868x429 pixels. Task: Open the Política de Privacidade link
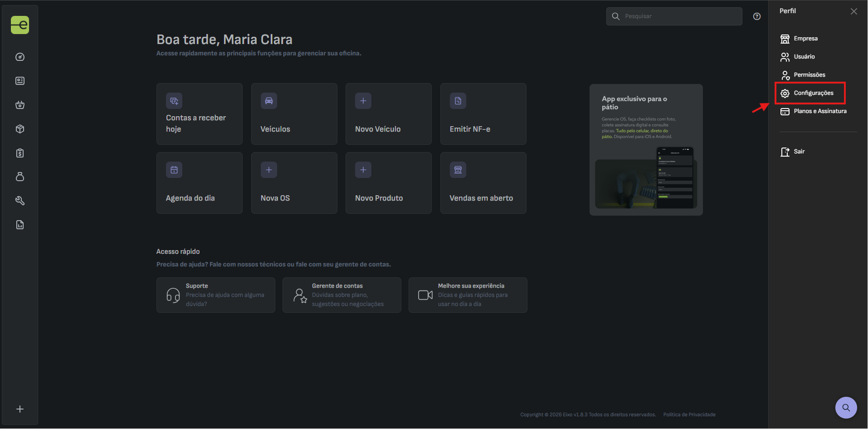[x=689, y=414]
